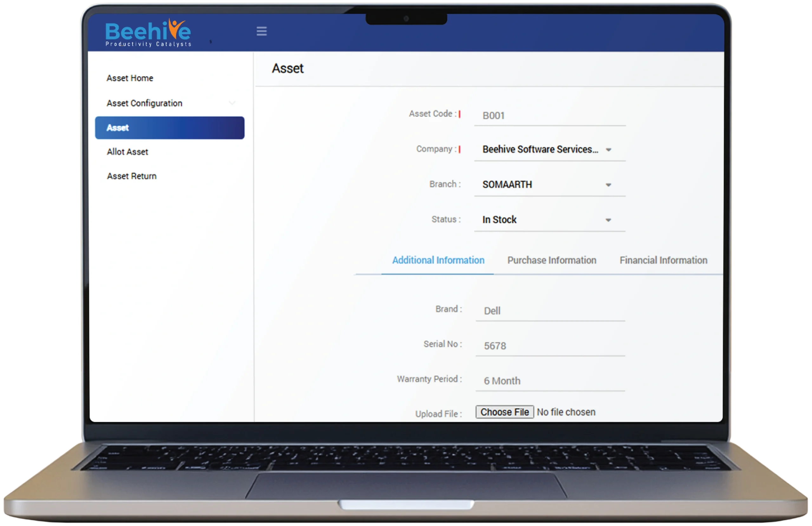Image resolution: width=812 pixels, height=526 pixels.
Task: Click the Asset Code input field
Action: click(549, 116)
